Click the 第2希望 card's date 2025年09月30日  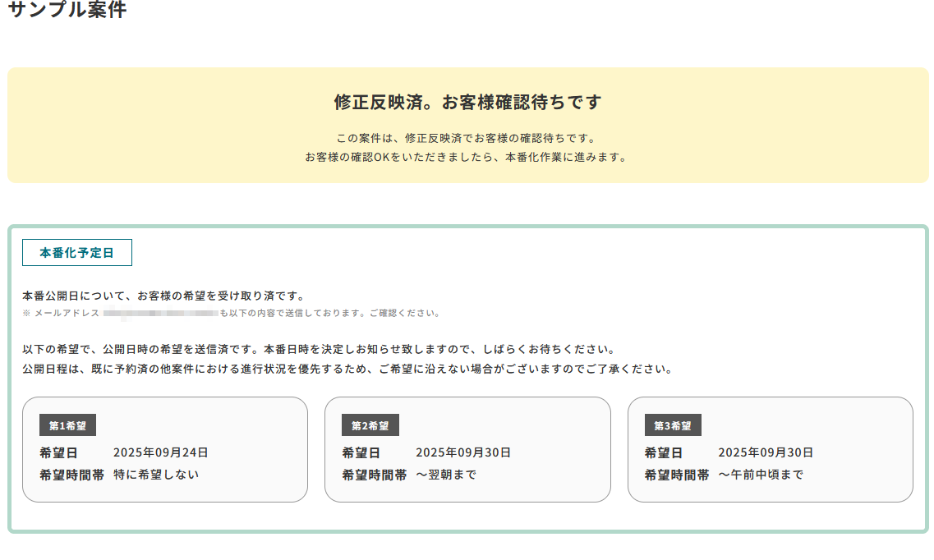click(x=463, y=452)
